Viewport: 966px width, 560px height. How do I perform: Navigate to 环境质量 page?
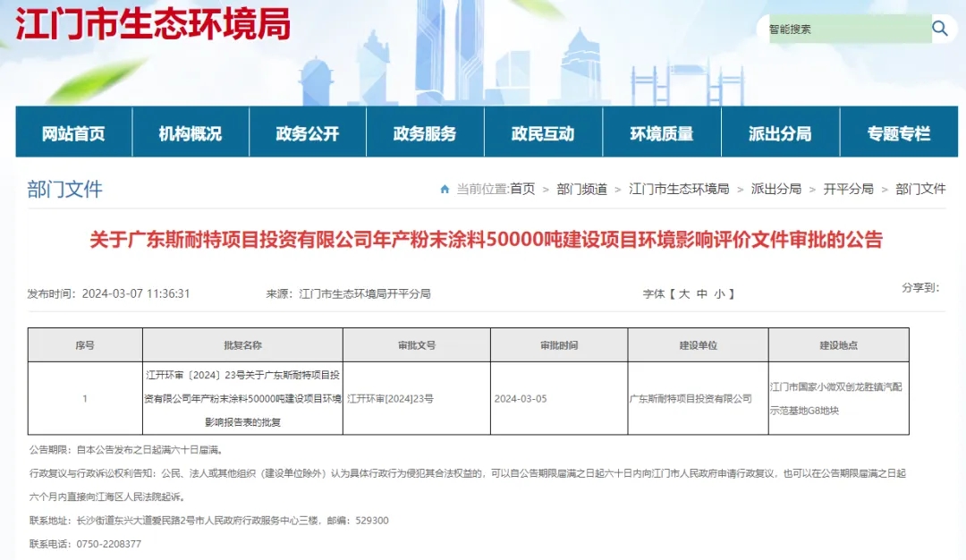pyautogui.click(x=661, y=133)
